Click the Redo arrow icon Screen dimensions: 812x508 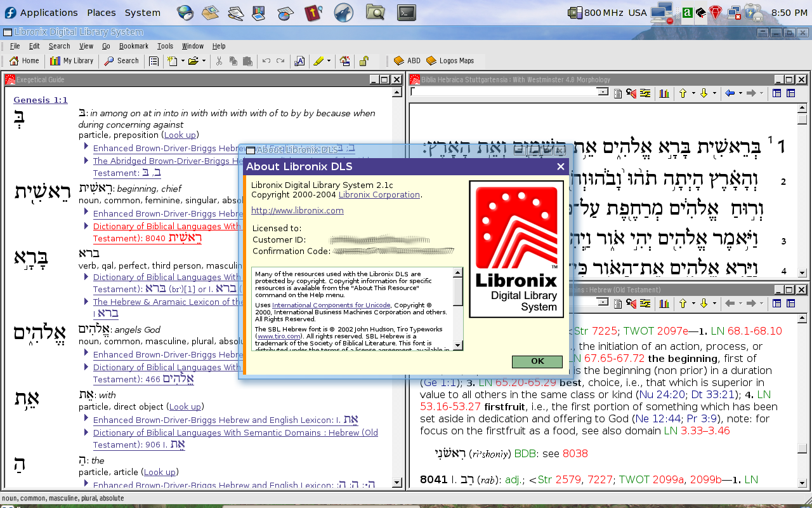[x=280, y=61]
